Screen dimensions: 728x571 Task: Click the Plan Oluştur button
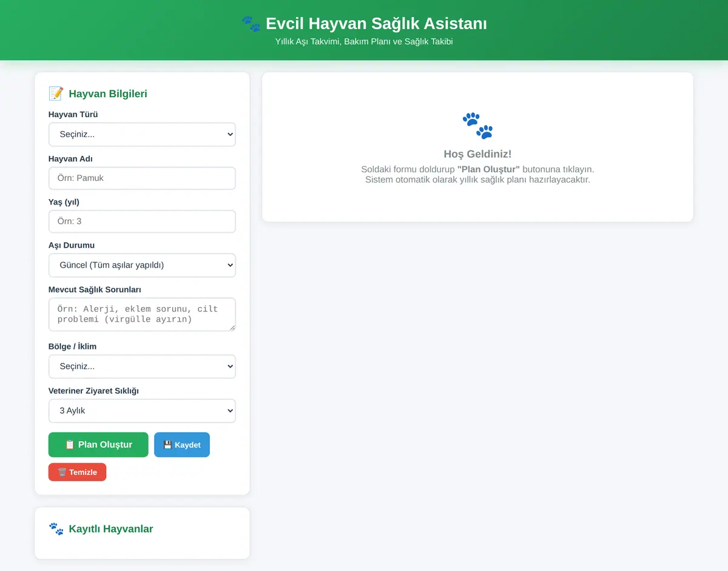(x=98, y=445)
